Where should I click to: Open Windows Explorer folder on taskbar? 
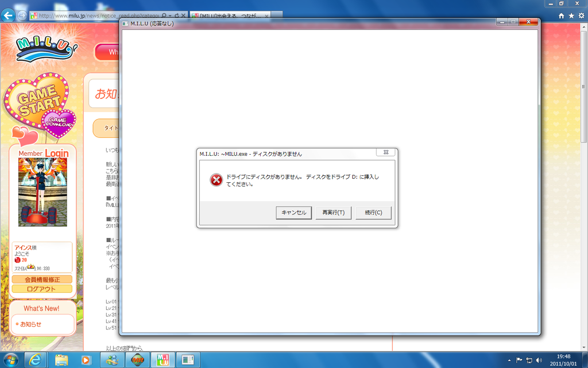(61, 360)
